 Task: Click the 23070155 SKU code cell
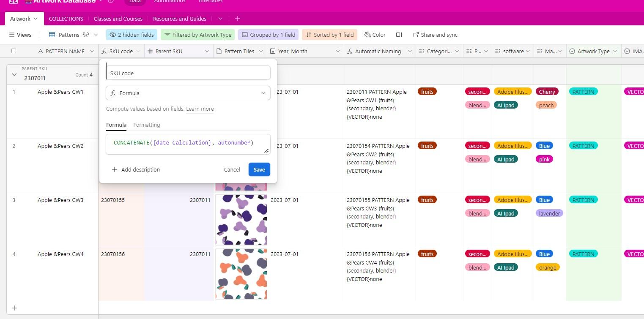pos(121,220)
